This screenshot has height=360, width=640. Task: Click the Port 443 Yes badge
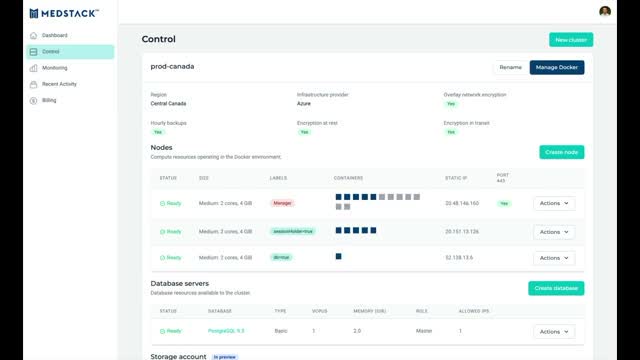pyautogui.click(x=504, y=203)
